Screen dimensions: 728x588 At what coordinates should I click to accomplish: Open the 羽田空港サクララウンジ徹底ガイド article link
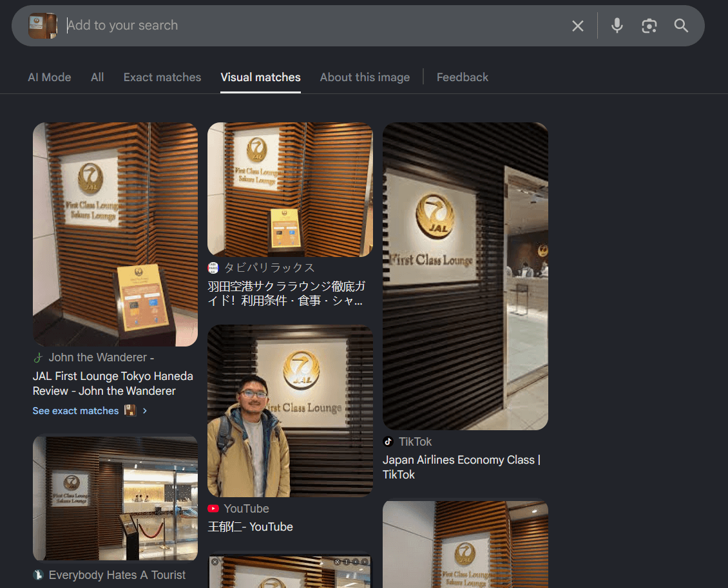(x=286, y=293)
